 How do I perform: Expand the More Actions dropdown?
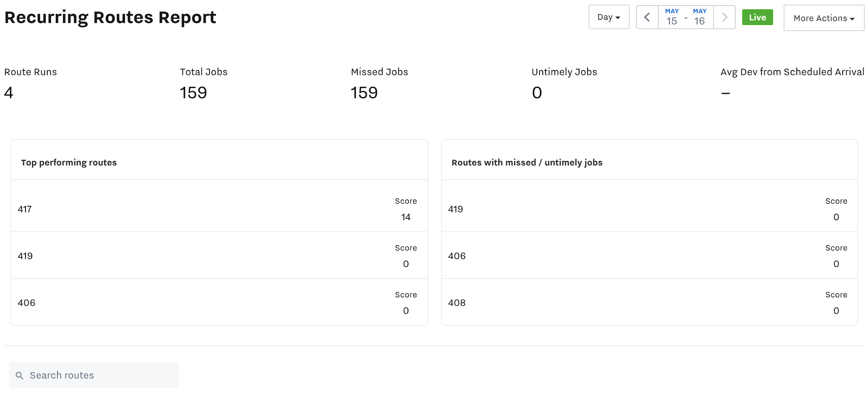pyautogui.click(x=824, y=18)
